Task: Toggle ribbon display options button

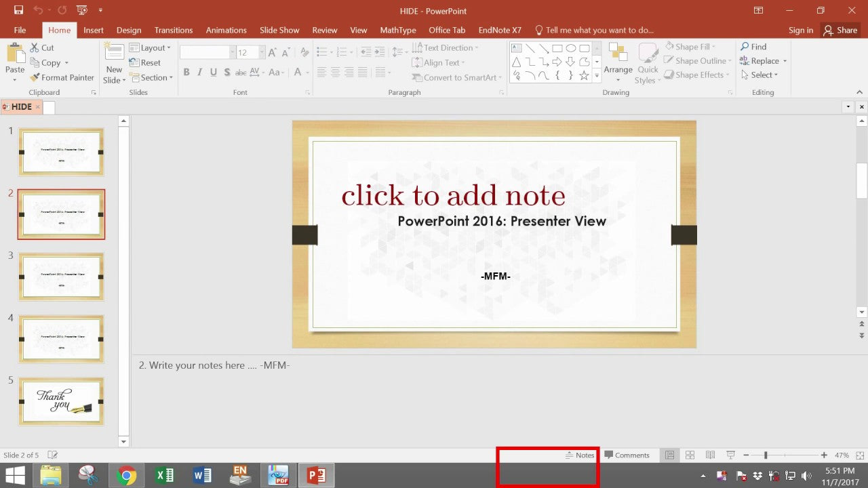Action: tap(758, 10)
